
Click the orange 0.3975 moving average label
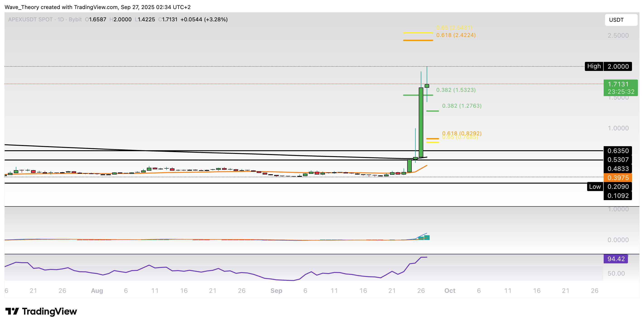point(617,178)
